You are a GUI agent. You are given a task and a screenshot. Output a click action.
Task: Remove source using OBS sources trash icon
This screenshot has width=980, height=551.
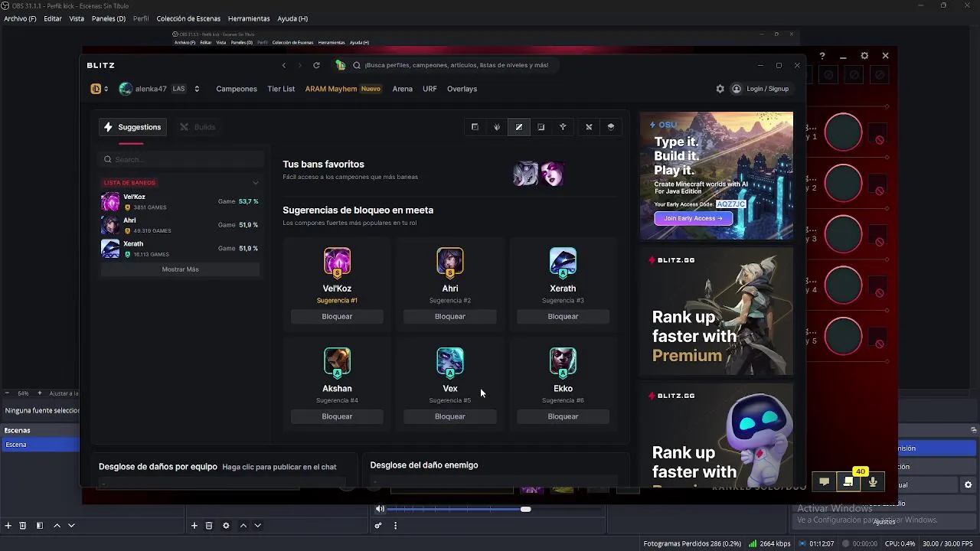tap(209, 526)
